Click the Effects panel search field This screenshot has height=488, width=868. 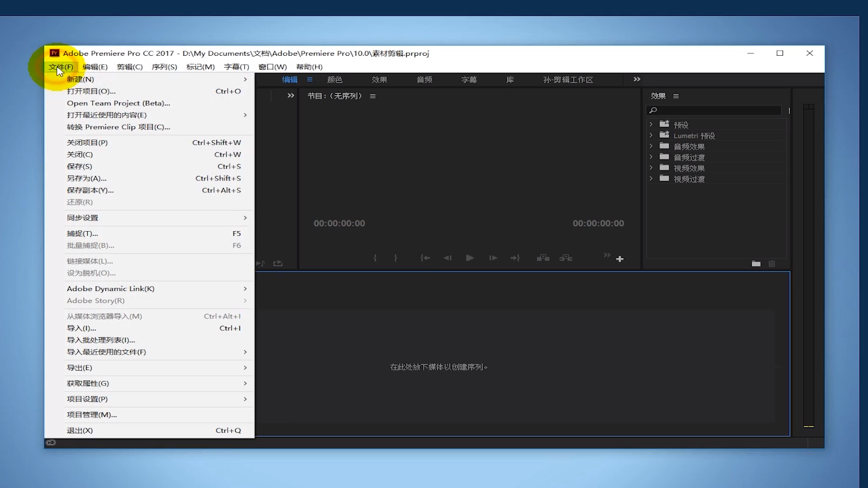pyautogui.click(x=714, y=110)
